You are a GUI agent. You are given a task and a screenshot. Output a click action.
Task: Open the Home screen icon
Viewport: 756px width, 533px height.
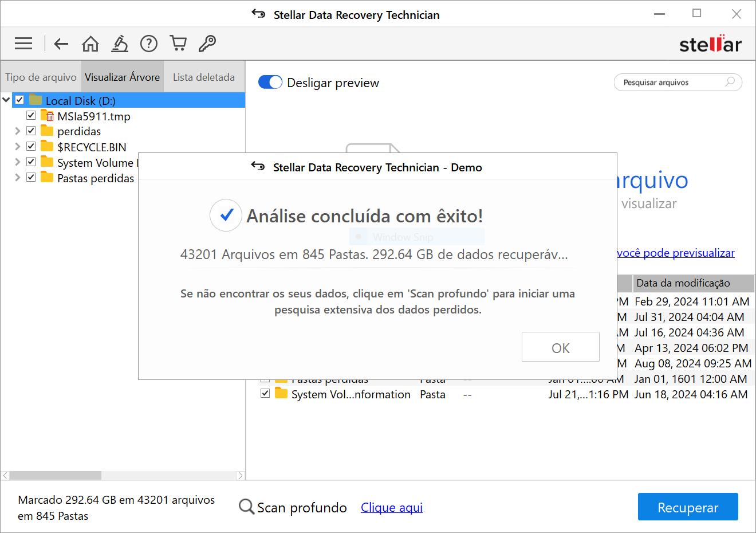[x=90, y=44]
